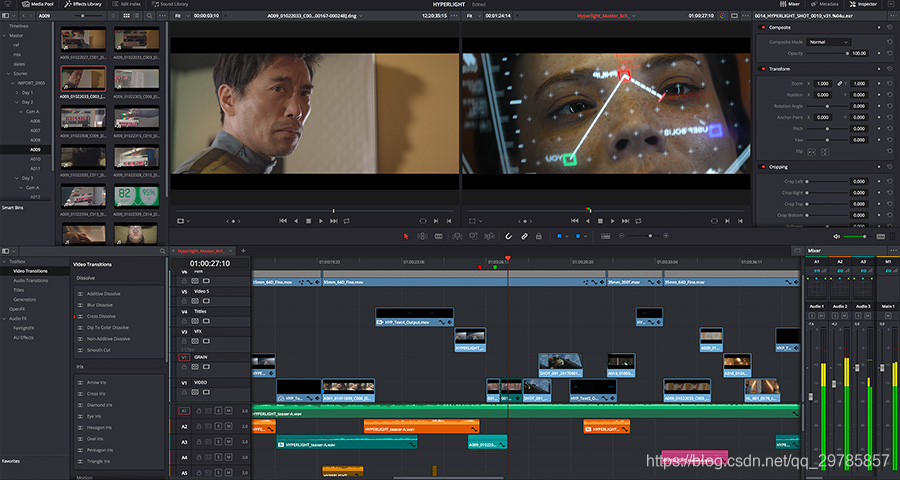Open the Flag color dropdown arrow
900x480 pixels.
click(567, 236)
